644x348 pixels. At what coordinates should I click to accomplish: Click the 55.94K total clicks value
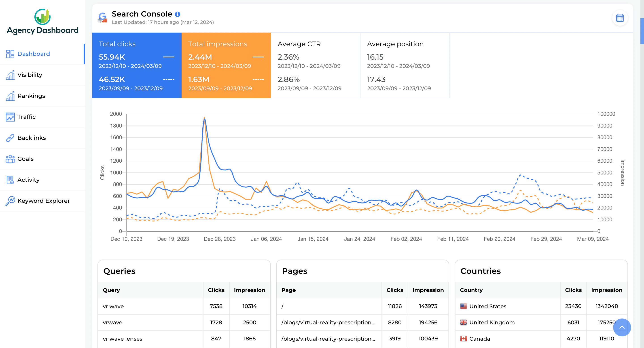[x=112, y=57]
